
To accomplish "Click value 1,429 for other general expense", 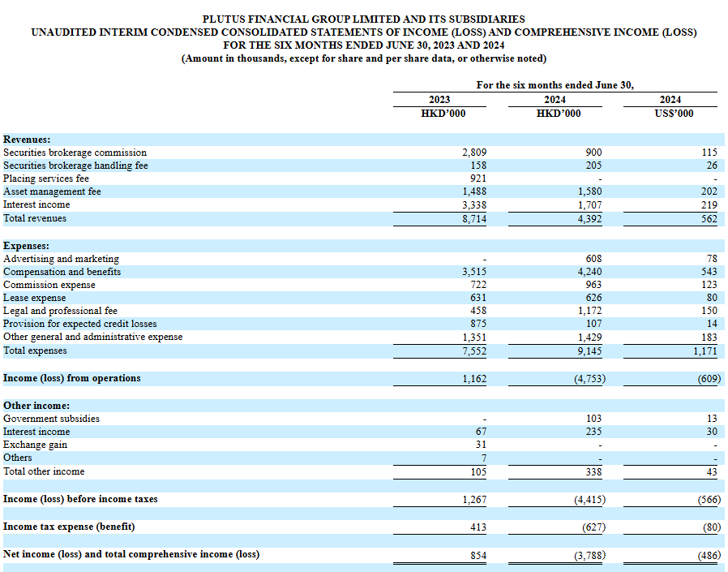I will click(589, 338).
